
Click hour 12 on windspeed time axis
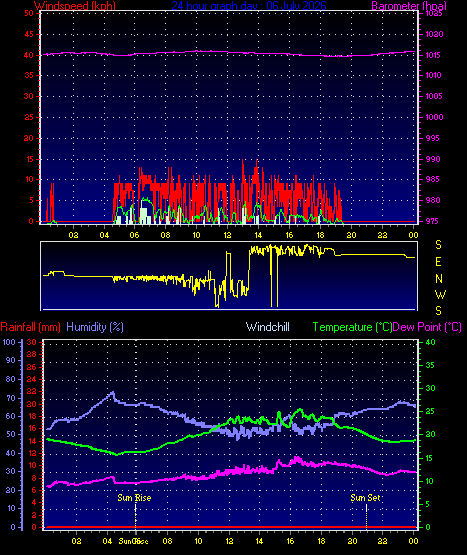tap(227, 235)
